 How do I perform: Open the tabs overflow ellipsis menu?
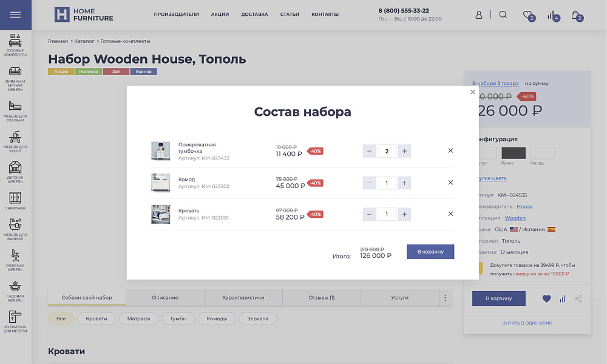tap(445, 297)
